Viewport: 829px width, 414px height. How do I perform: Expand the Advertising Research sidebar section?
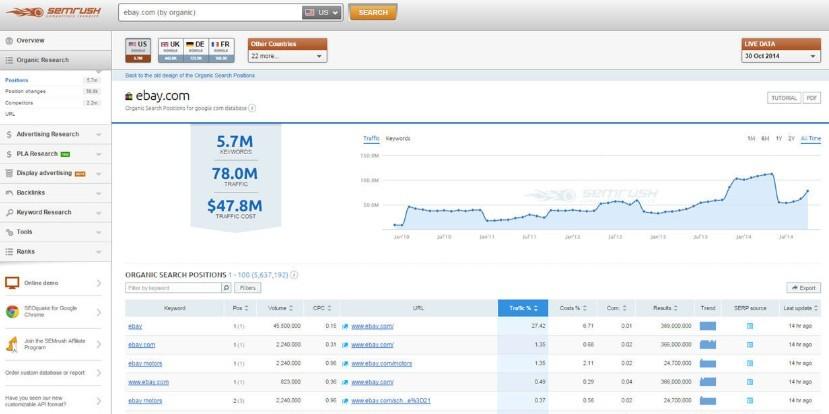tap(55, 134)
